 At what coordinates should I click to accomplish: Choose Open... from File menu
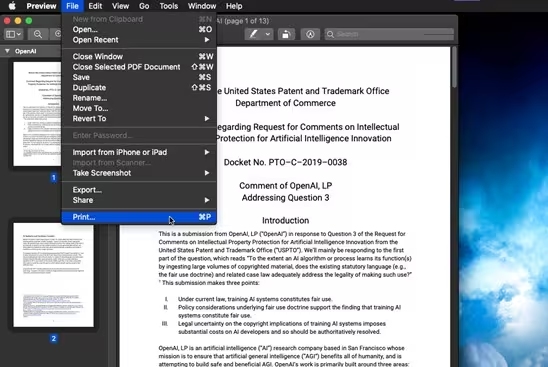pos(139,29)
